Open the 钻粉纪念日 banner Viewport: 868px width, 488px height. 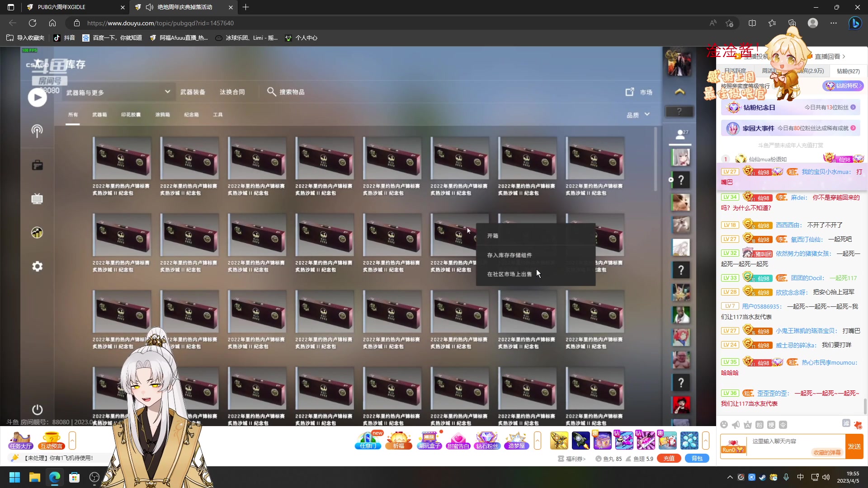pos(791,108)
